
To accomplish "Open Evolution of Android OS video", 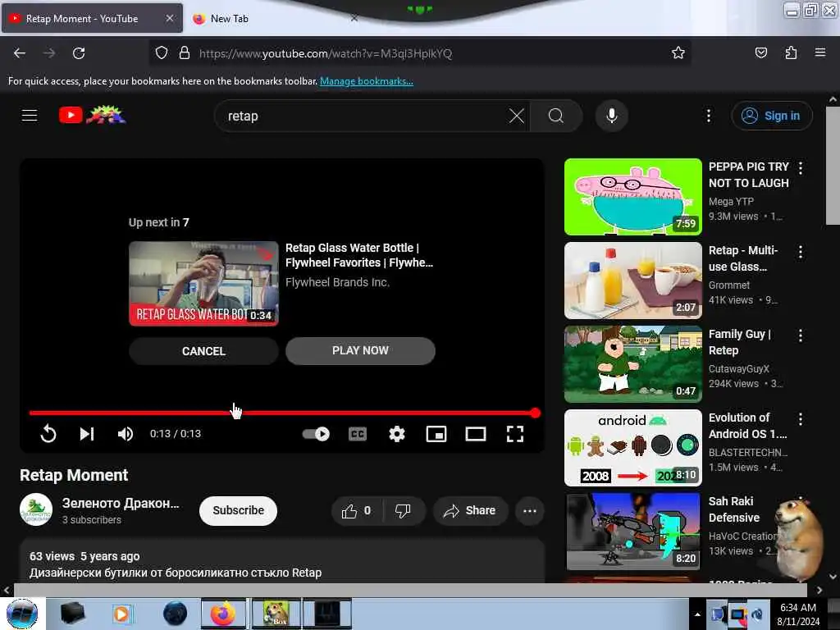I will point(632,448).
